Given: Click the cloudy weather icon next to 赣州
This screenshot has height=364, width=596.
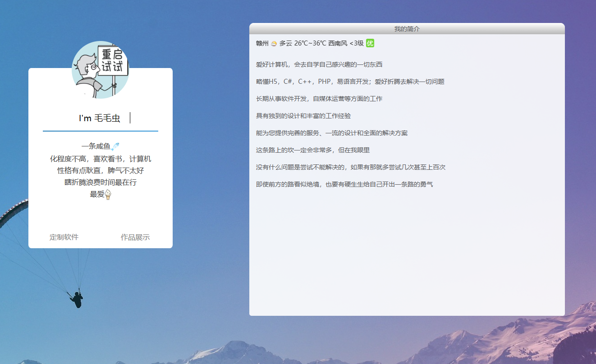Looking at the screenshot, I should pos(274,44).
